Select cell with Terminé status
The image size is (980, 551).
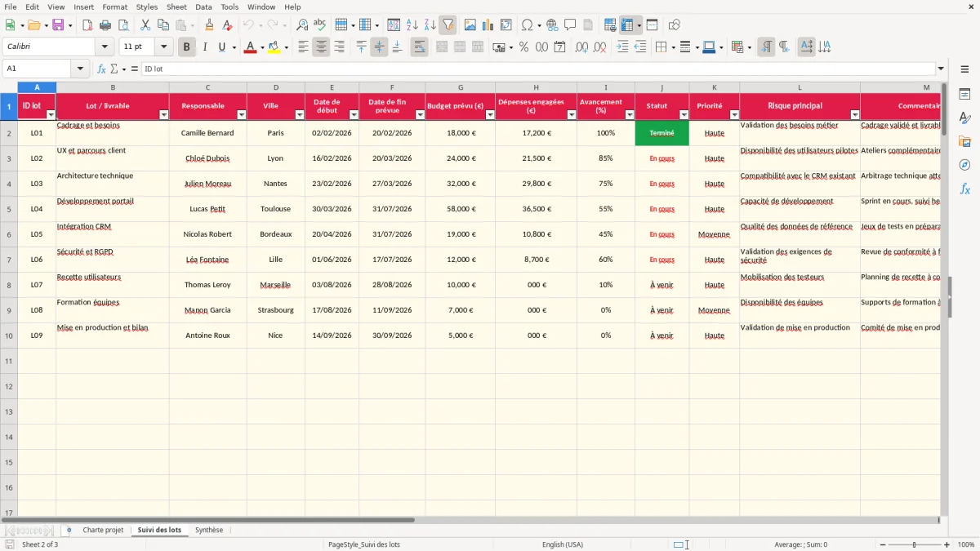661,133
